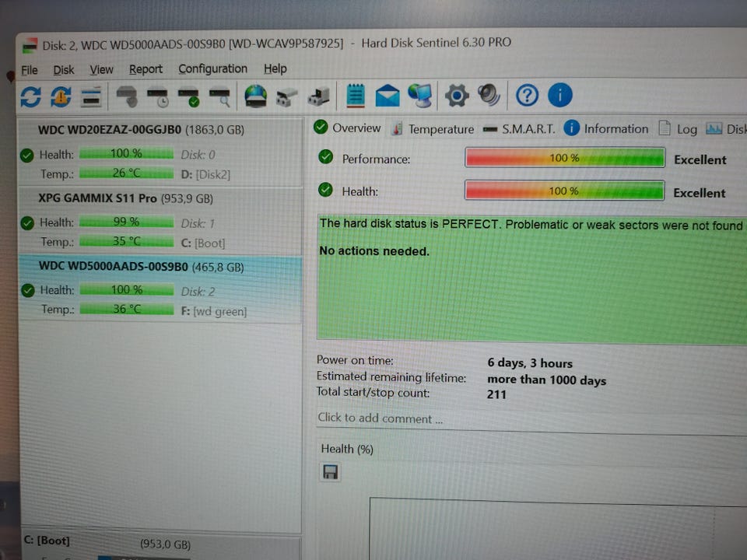Click the disk with clock schedule icon
The height and width of the screenshot is (560, 747).
(158, 98)
